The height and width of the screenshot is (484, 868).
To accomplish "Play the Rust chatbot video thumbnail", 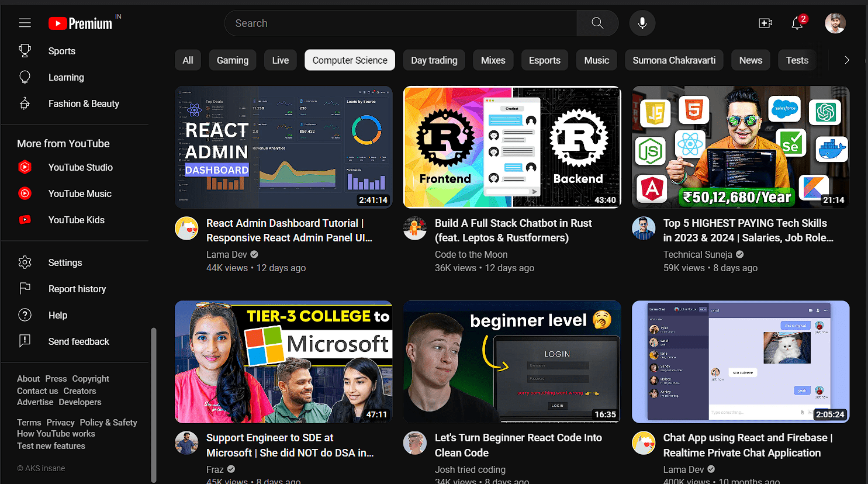I will point(511,147).
